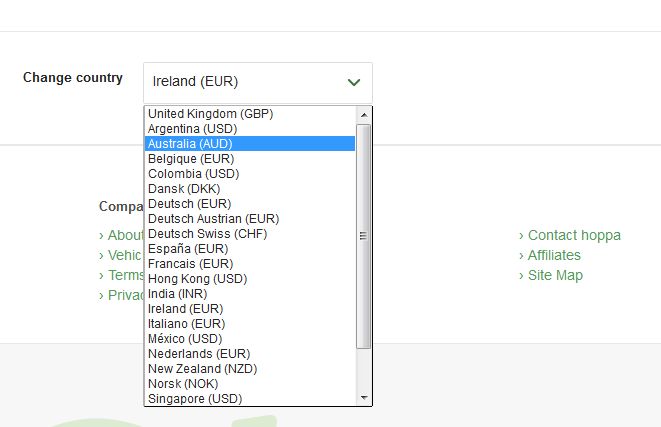Image resolution: width=661 pixels, height=427 pixels.
Task: Pick Singapore (USD) option
Action: click(x=250, y=398)
